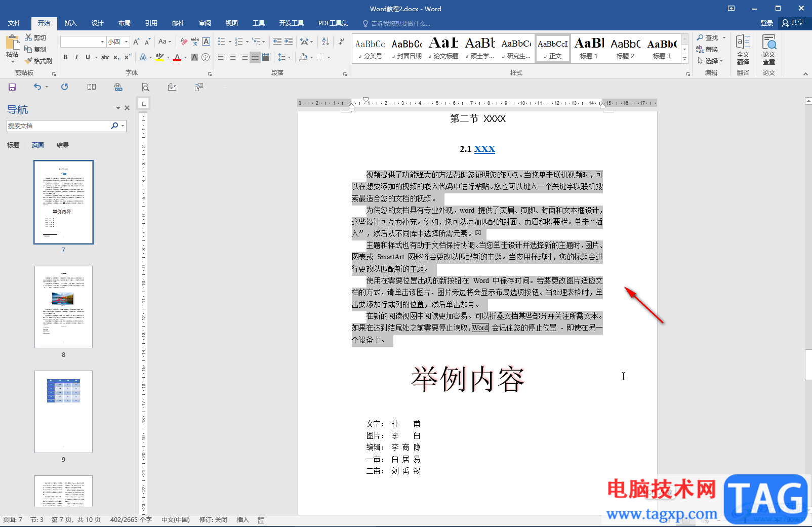Image resolution: width=812 pixels, height=527 pixels.
Task: Expand the styles gallery more button
Action: pyautogui.click(x=684, y=59)
